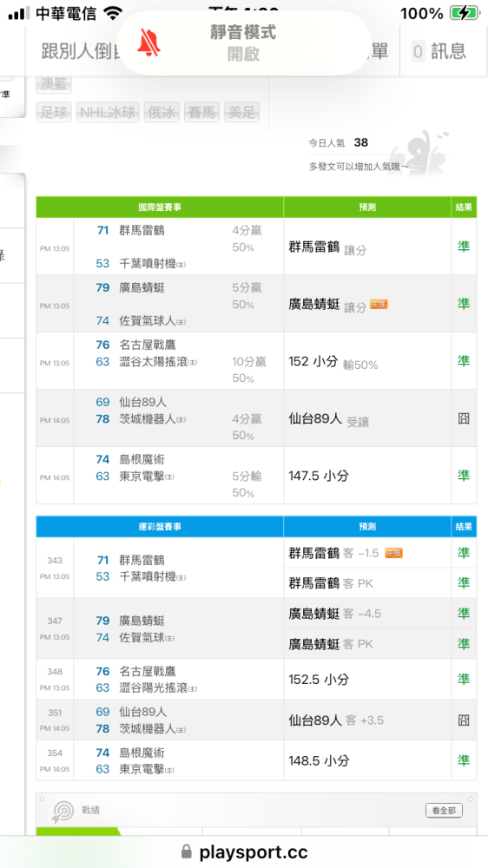Click 島根魔術 team in 國際盤 table

point(142,459)
